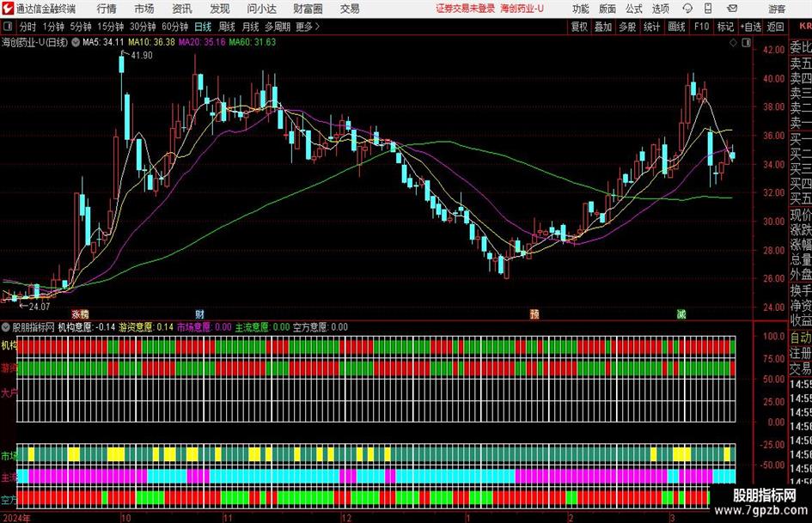The width and height of the screenshot is (812, 523).
Task: Open the 市场 menu
Action: [144, 9]
